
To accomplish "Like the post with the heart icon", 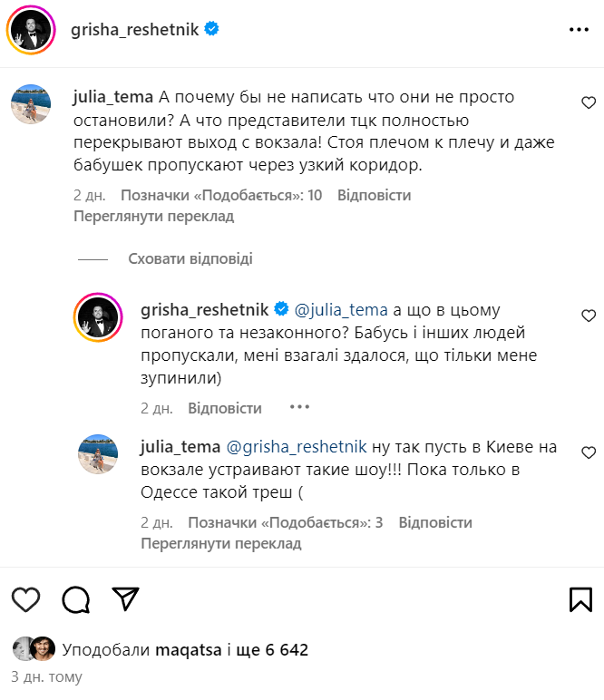I will [x=26, y=598].
